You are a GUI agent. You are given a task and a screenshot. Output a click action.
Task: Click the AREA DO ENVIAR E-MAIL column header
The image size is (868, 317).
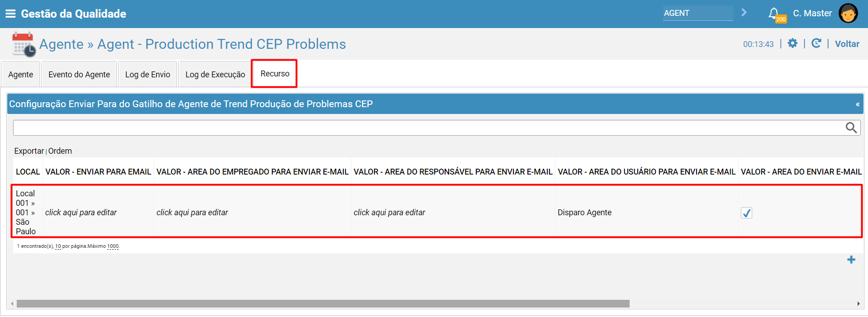801,172
